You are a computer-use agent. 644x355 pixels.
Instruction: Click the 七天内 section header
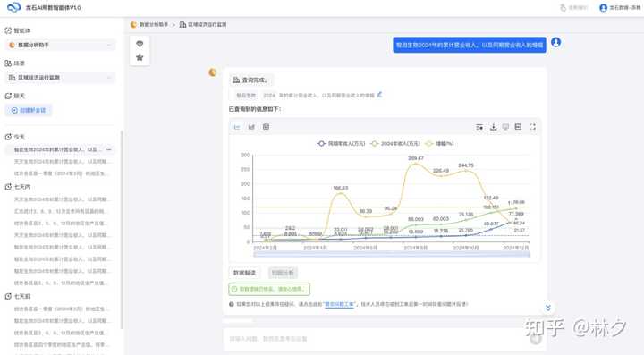click(x=18, y=187)
